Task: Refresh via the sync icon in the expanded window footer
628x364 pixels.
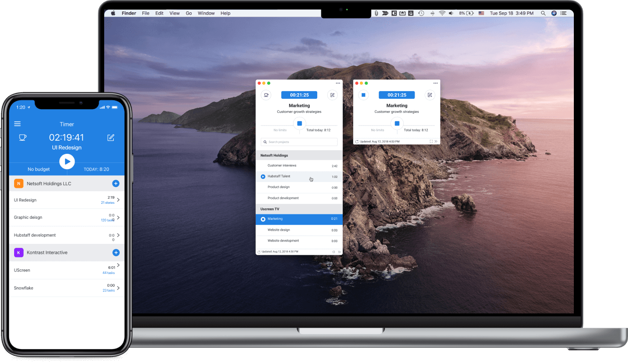Action: tap(259, 252)
